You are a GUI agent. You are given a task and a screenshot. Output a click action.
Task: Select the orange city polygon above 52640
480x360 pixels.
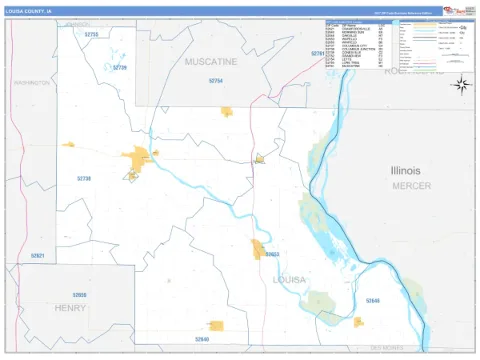coord(216,326)
